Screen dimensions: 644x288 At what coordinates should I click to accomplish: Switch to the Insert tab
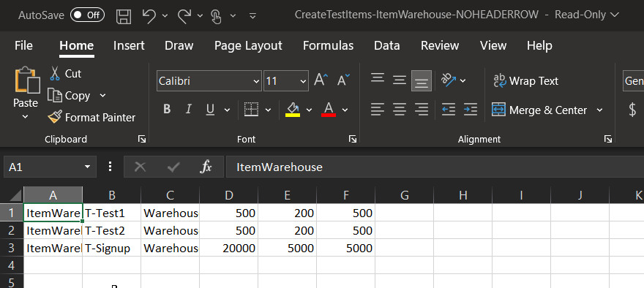pos(129,45)
